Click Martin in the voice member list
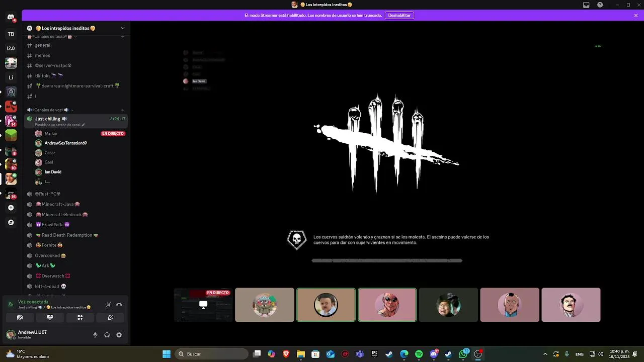Viewport: 644px width, 362px height. pos(51,133)
